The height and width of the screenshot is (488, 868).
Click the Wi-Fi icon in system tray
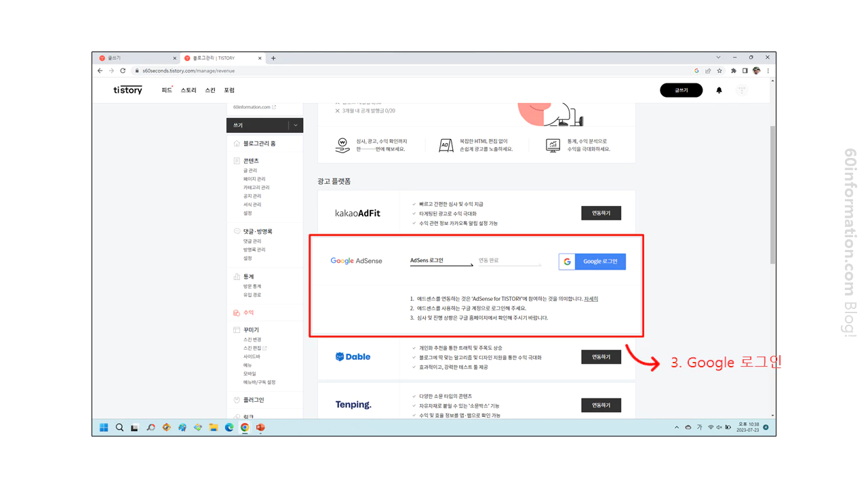tap(711, 428)
